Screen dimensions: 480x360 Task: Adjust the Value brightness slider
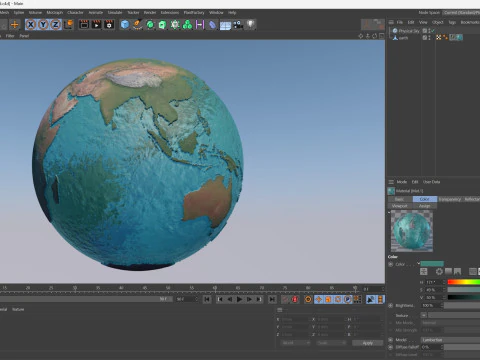click(x=464, y=297)
